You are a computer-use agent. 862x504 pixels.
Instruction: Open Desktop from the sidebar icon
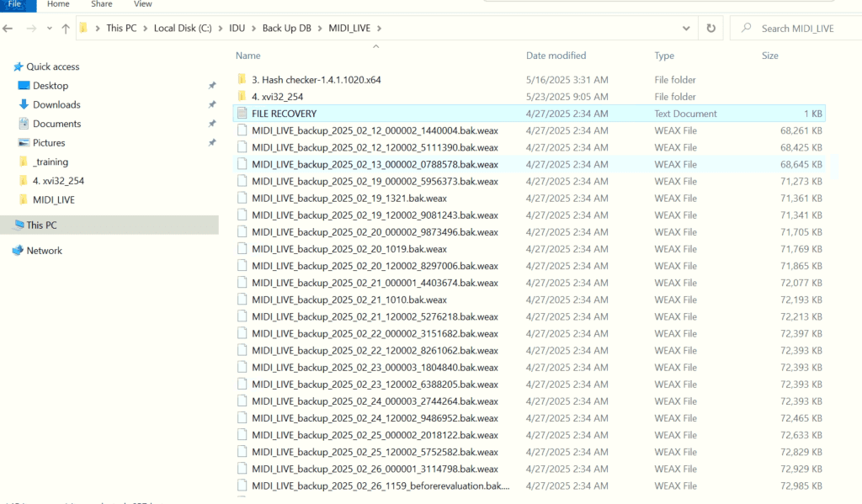pos(24,85)
